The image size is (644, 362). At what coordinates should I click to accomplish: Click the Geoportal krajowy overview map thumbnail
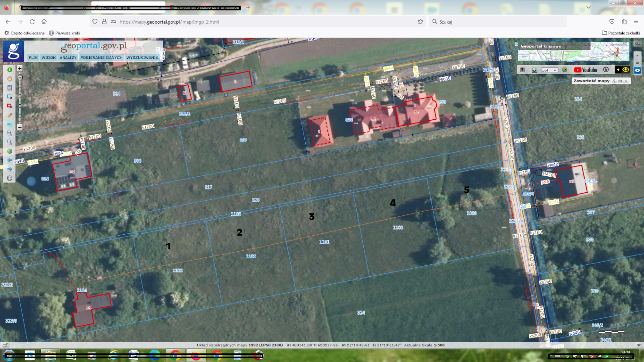pos(574,52)
